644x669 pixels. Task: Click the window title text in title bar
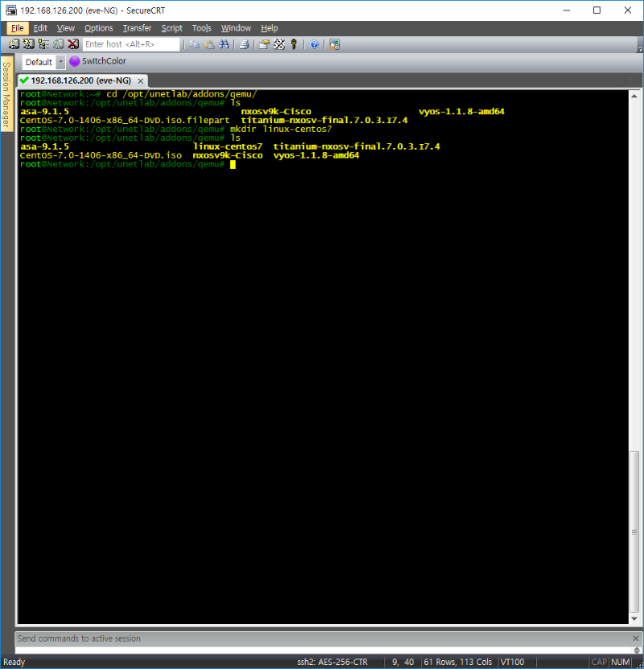(93, 10)
